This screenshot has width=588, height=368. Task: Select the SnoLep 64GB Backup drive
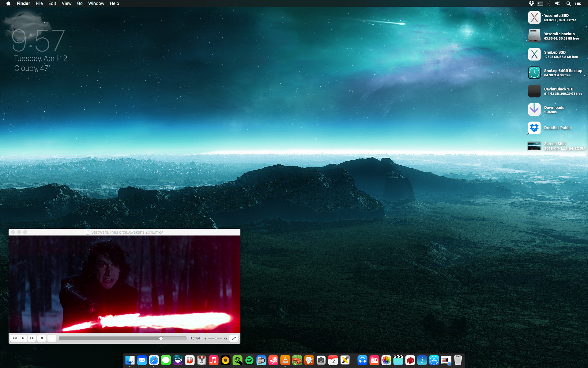pos(534,73)
